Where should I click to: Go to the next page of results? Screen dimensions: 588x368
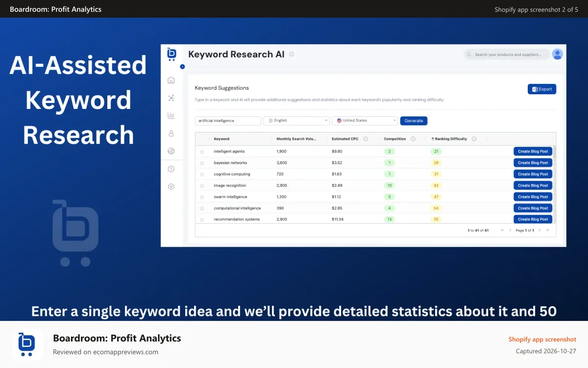tap(539, 230)
